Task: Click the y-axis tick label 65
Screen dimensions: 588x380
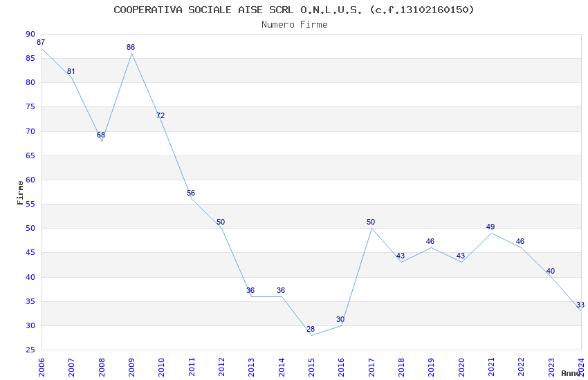Action: click(30, 155)
